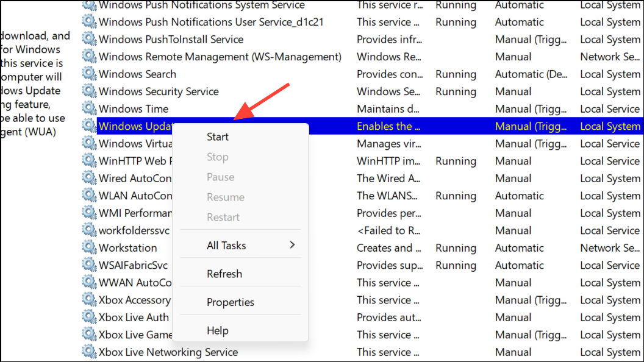Select the Windows Time service name
Viewport: 644px width, 362px height.
[134, 108]
